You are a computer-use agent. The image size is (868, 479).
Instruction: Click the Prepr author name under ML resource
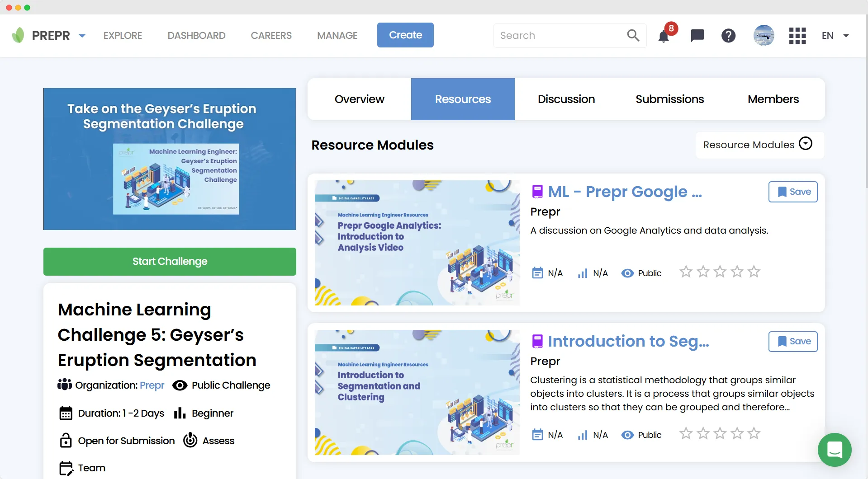pyautogui.click(x=545, y=211)
